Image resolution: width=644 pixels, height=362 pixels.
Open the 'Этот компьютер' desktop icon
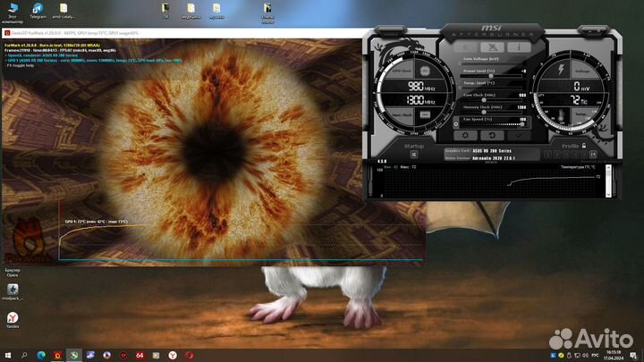click(x=13, y=13)
